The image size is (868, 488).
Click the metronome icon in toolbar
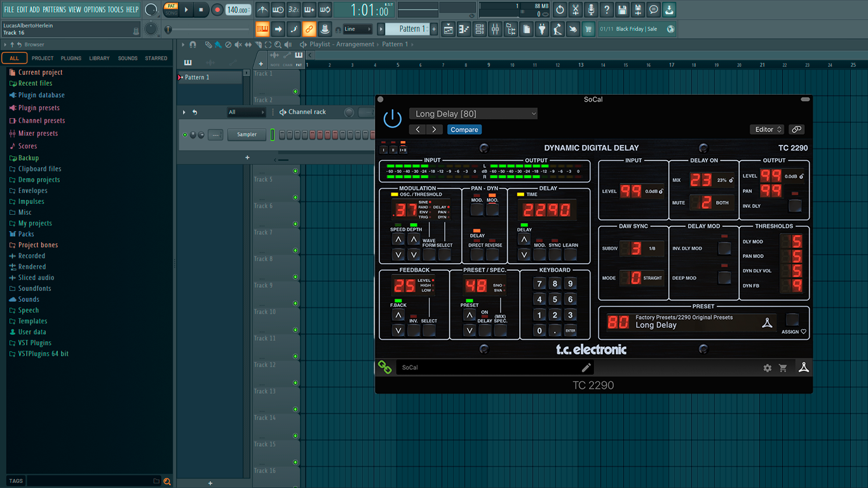pos(262,10)
